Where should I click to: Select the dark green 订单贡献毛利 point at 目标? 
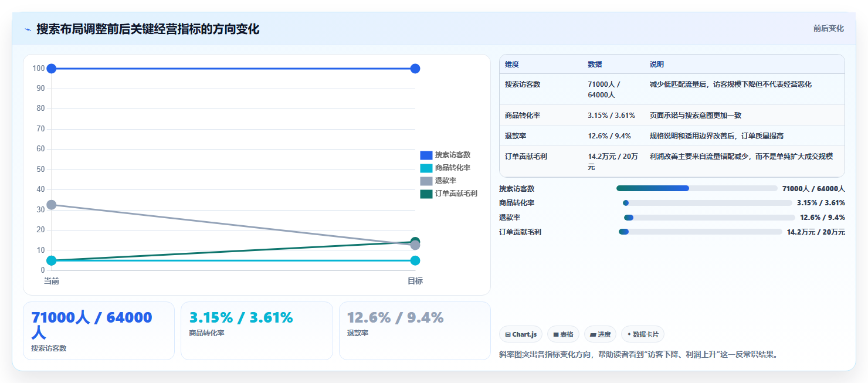click(x=415, y=241)
